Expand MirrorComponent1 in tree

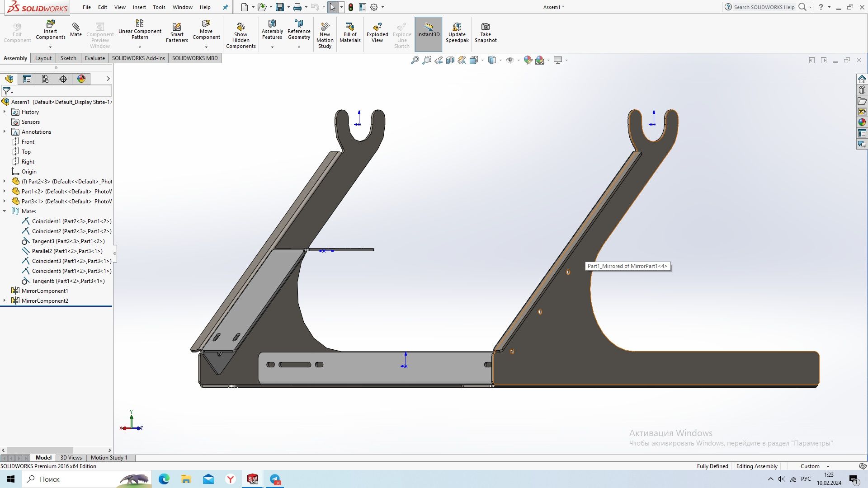[5, 290]
